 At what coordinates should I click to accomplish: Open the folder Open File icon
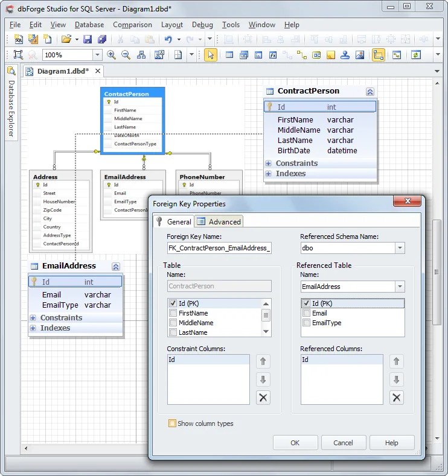(x=66, y=39)
